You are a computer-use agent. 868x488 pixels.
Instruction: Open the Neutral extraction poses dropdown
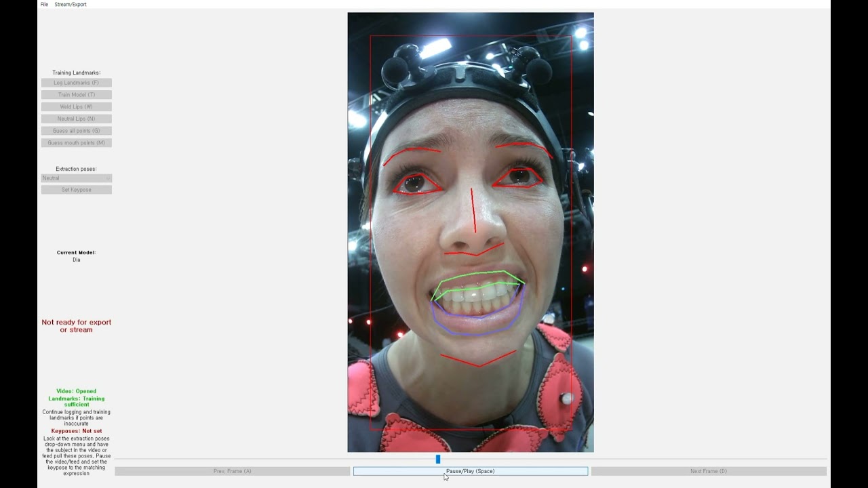click(x=77, y=178)
